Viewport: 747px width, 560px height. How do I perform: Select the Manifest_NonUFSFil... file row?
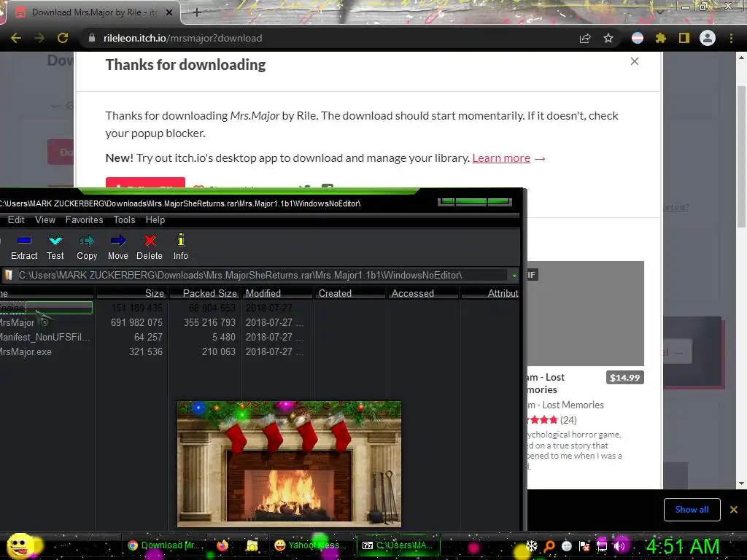47,337
